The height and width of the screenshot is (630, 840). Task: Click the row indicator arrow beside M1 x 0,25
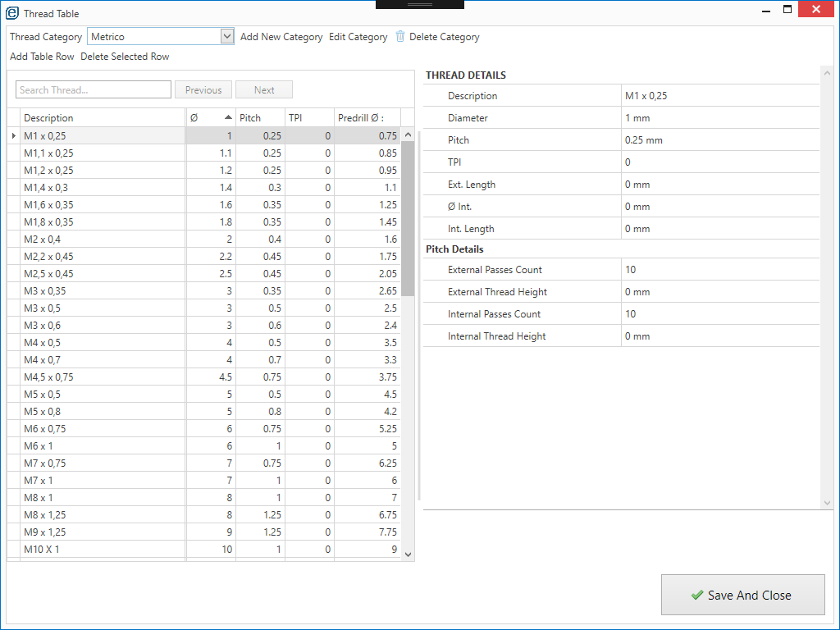coord(14,135)
